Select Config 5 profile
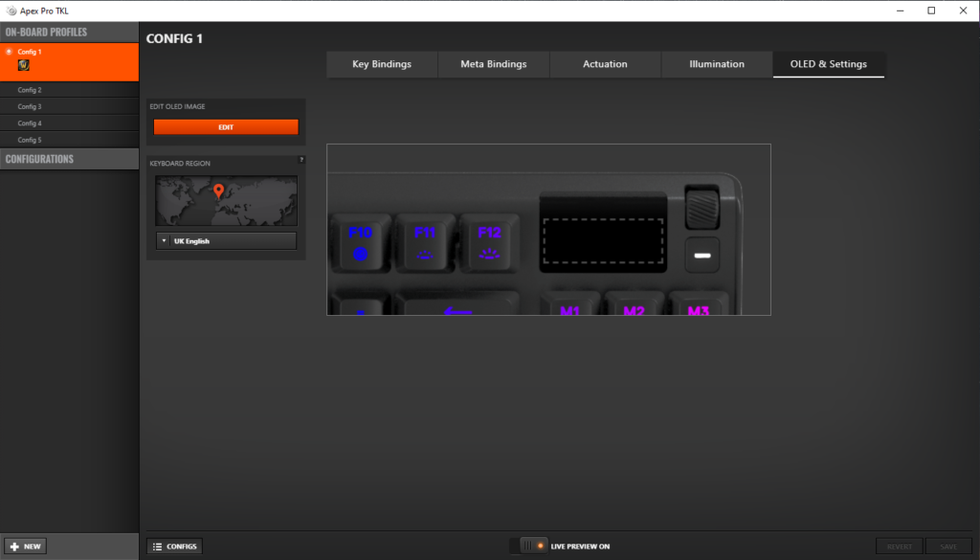The width and height of the screenshot is (980, 560). coord(69,140)
